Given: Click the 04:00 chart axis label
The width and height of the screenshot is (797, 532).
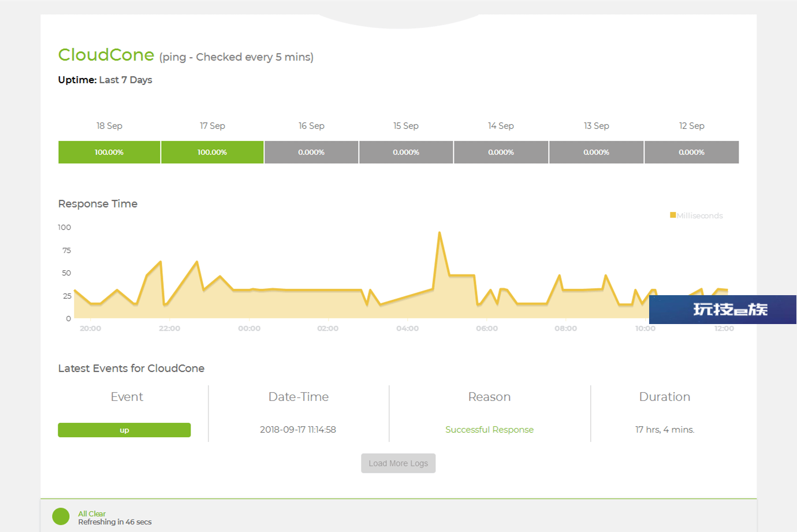Looking at the screenshot, I should 407,328.
